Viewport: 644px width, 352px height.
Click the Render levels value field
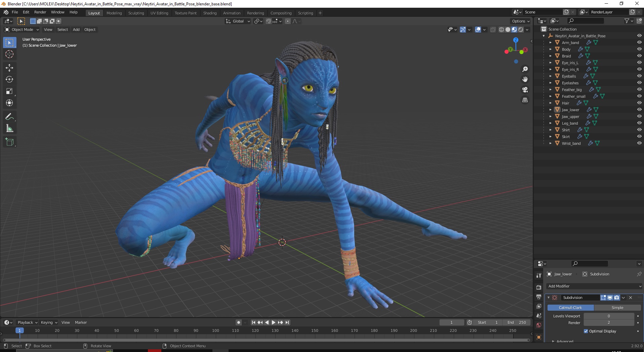(x=609, y=322)
